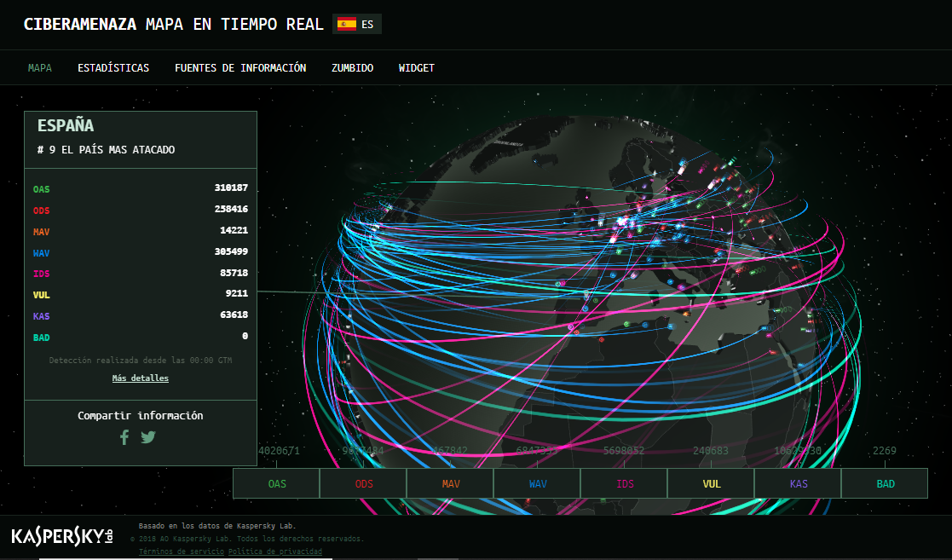Select the VUL row value 9211
This screenshot has width=952, height=560.
pos(237,293)
